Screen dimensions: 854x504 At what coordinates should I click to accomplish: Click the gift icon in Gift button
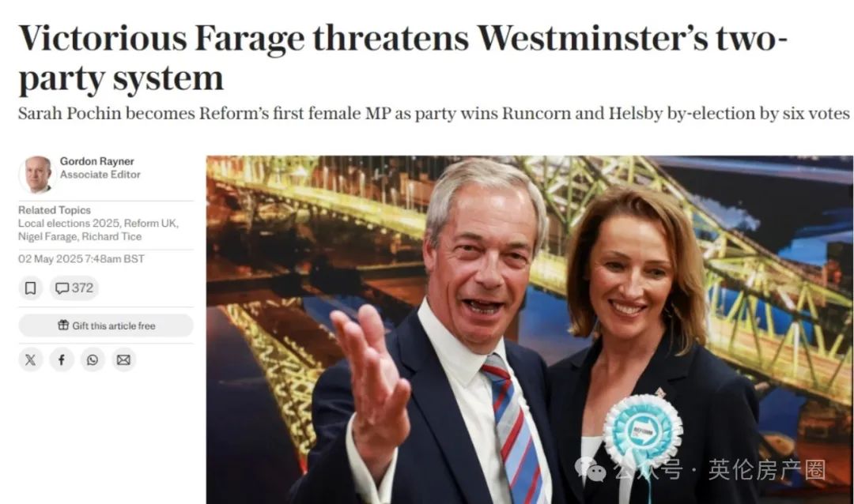pos(63,325)
